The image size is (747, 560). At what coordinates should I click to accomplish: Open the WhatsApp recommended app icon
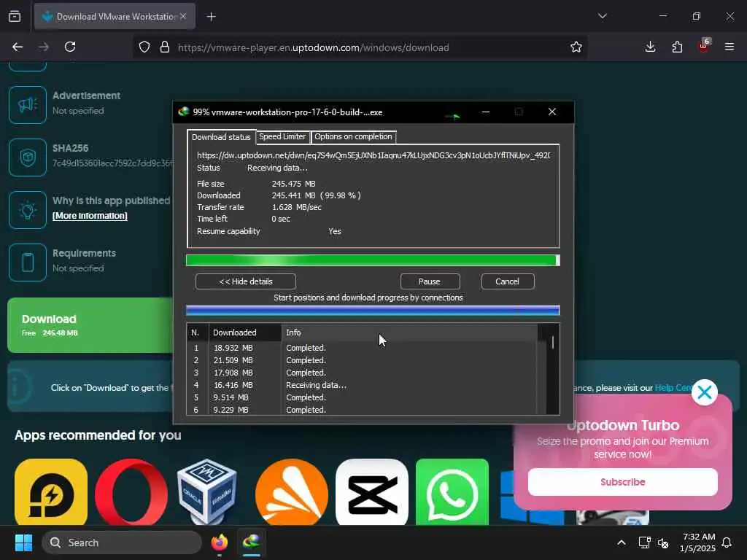pos(452,492)
